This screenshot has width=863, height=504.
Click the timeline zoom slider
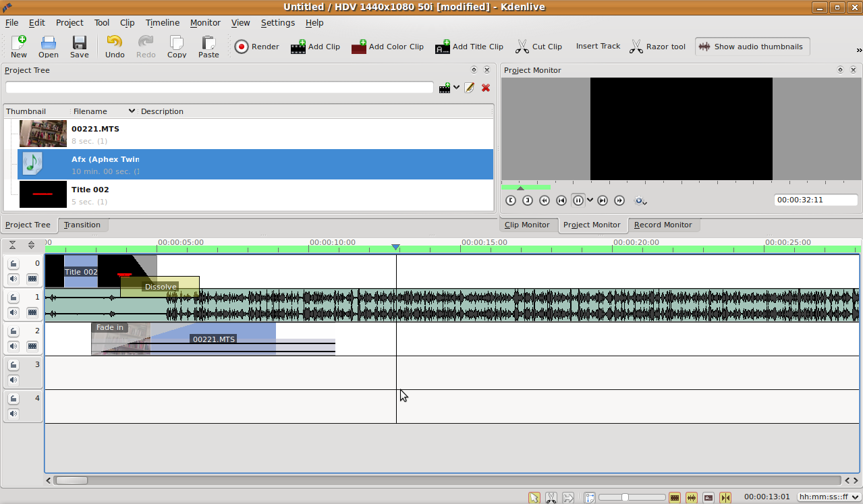(x=625, y=497)
